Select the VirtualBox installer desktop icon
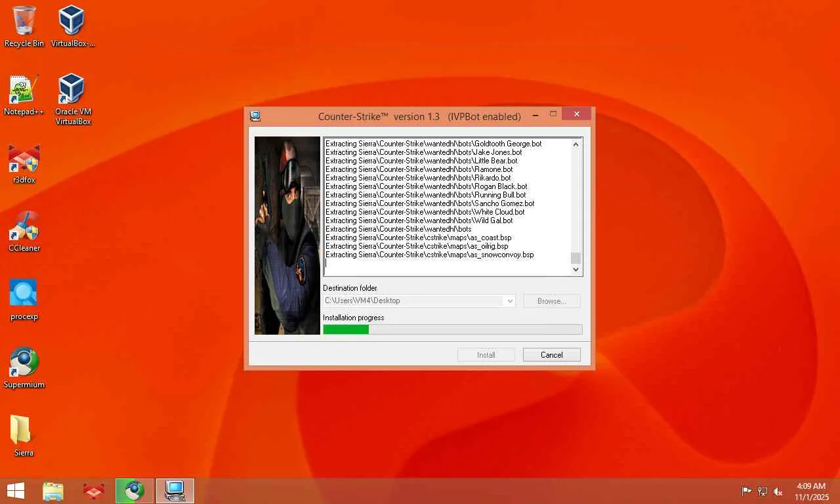The width and height of the screenshot is (840, 504). click(72, 26)
